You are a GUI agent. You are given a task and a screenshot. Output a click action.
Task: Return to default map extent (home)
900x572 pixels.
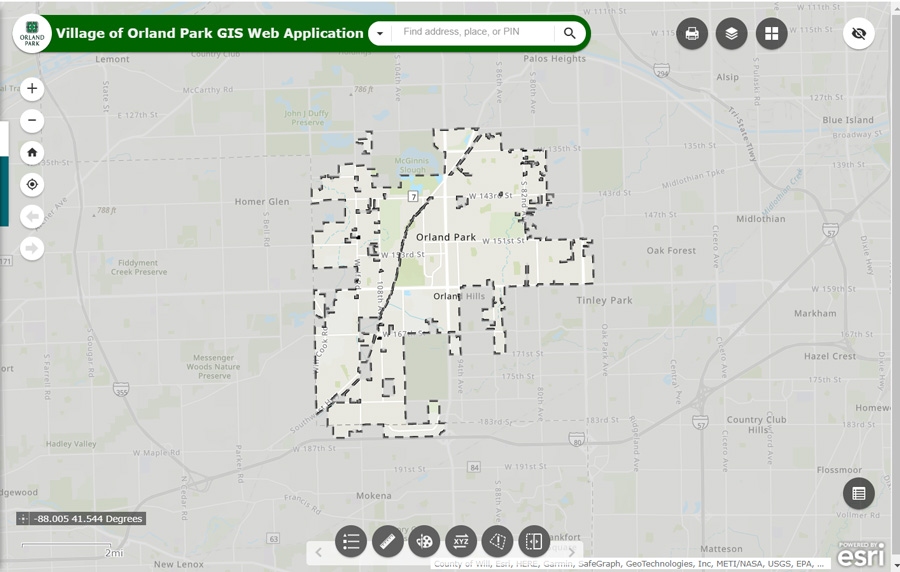(x=32, y=153)
